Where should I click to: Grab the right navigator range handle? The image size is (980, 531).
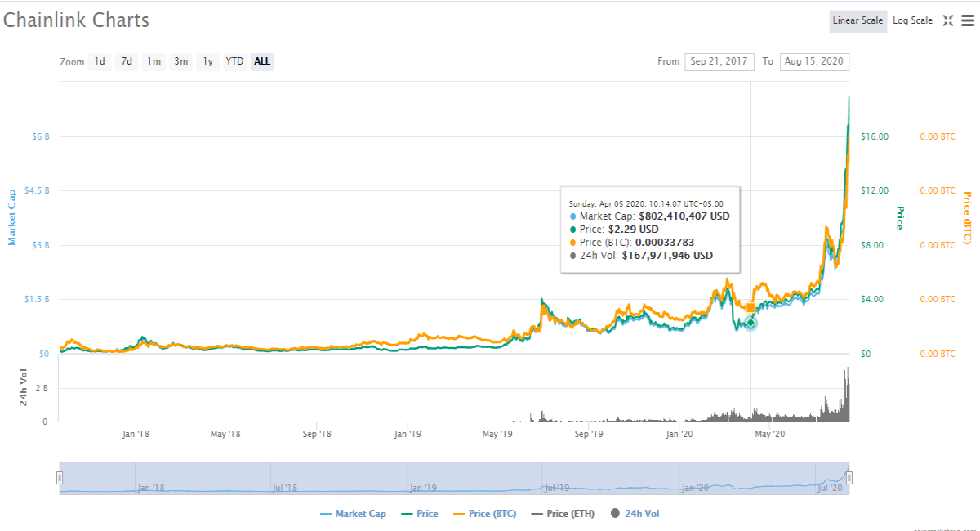[849, 478]
